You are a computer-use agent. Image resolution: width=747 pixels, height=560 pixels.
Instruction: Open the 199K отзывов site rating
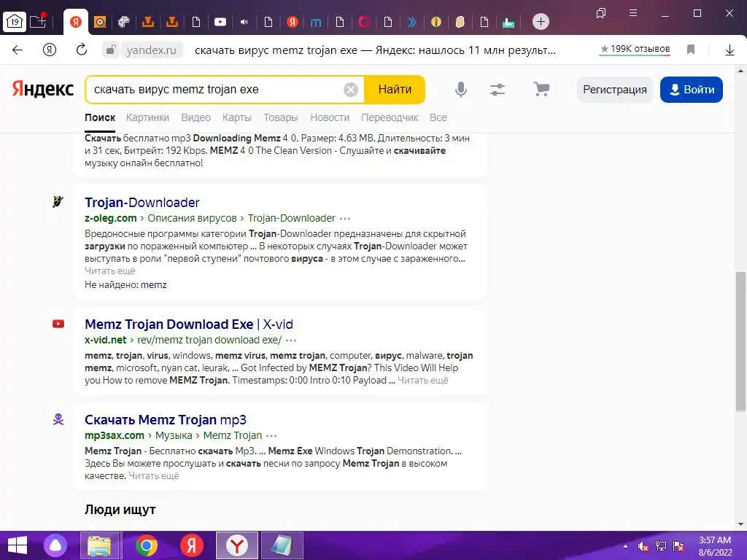(635, 49)
